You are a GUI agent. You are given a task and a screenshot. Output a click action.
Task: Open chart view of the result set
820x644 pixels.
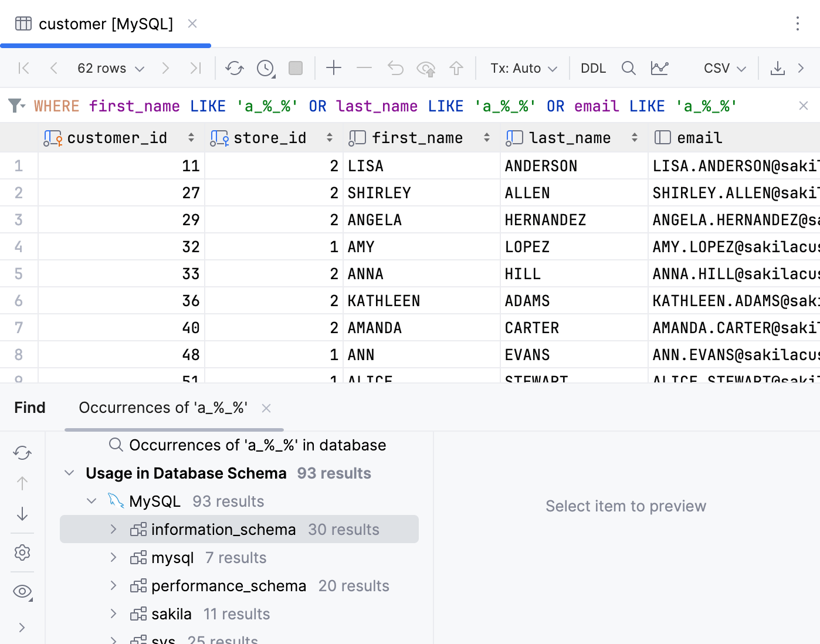point(659,68)
